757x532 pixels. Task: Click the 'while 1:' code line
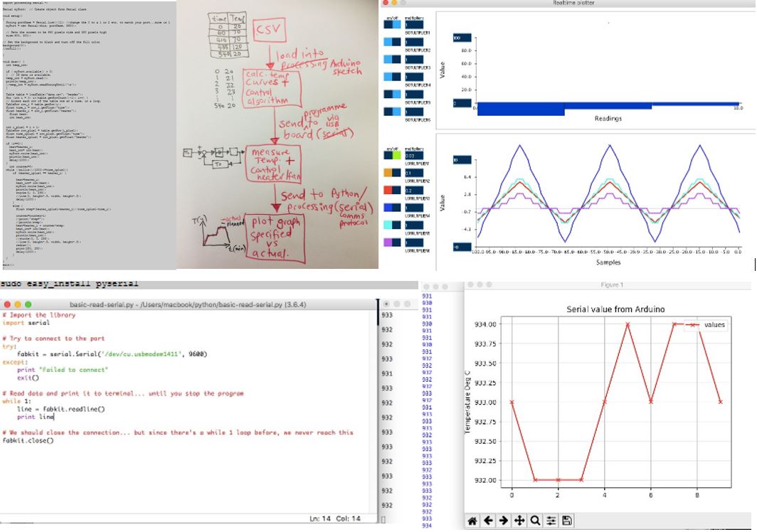(x=16, y=401)
